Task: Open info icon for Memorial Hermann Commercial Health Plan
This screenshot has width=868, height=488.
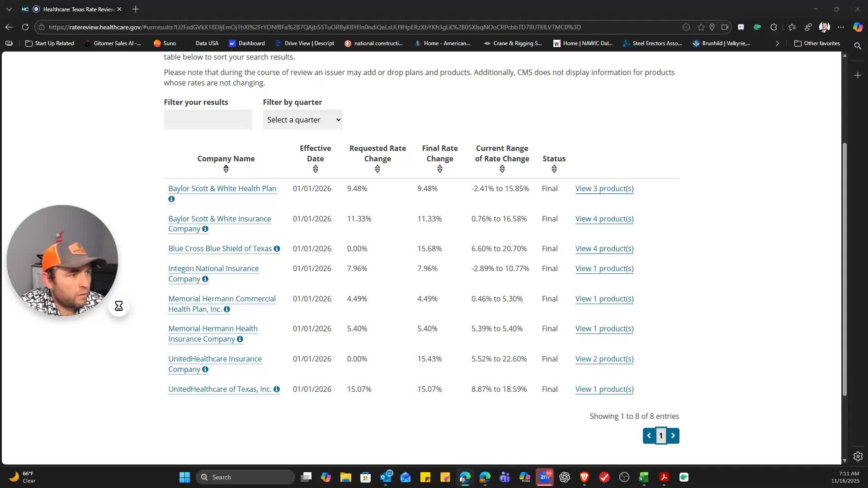Action: click(x=227, y=310)
